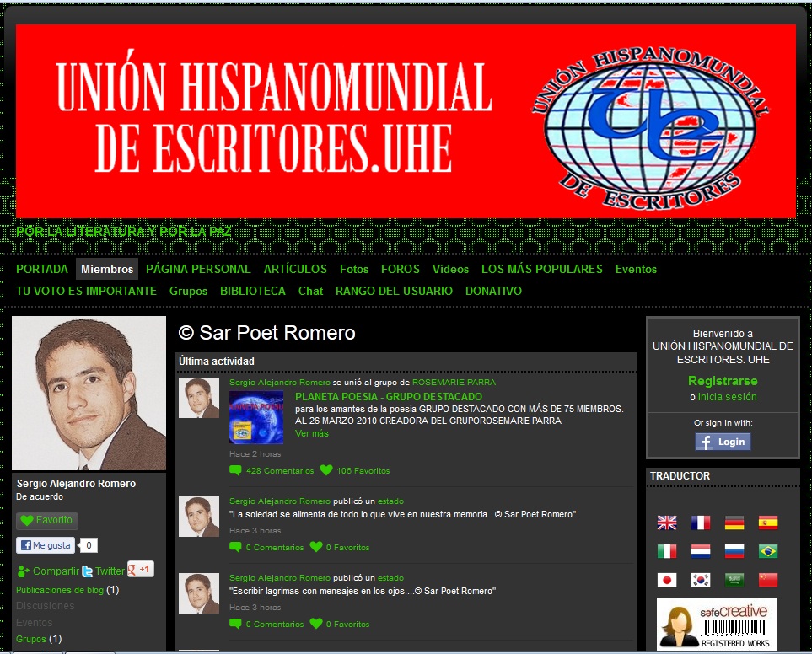Open the FOROS navigation menu item
The width and height of the screenshot is (812, 654).
click(x=400, y=270)
